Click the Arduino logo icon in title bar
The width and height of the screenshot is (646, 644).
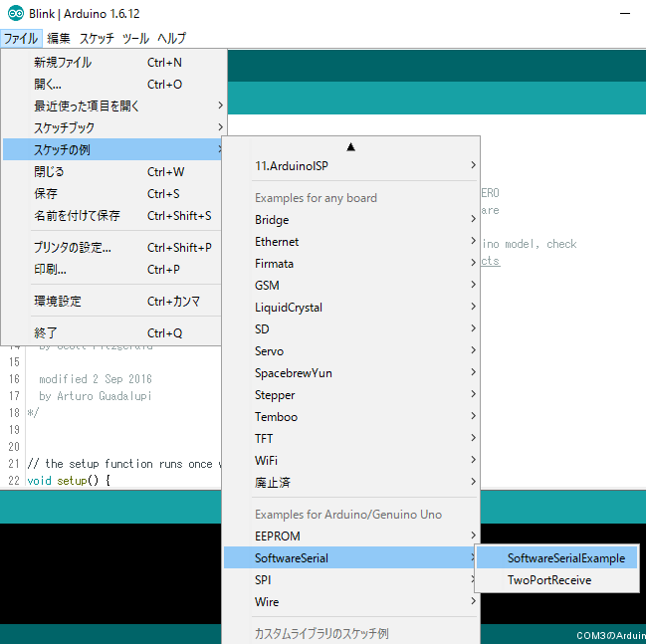[16, 14]
